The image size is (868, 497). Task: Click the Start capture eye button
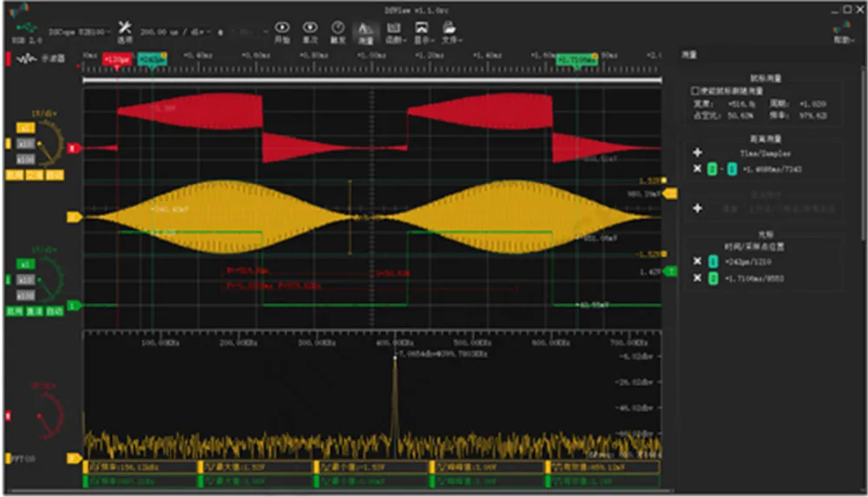tap(282, 32)
